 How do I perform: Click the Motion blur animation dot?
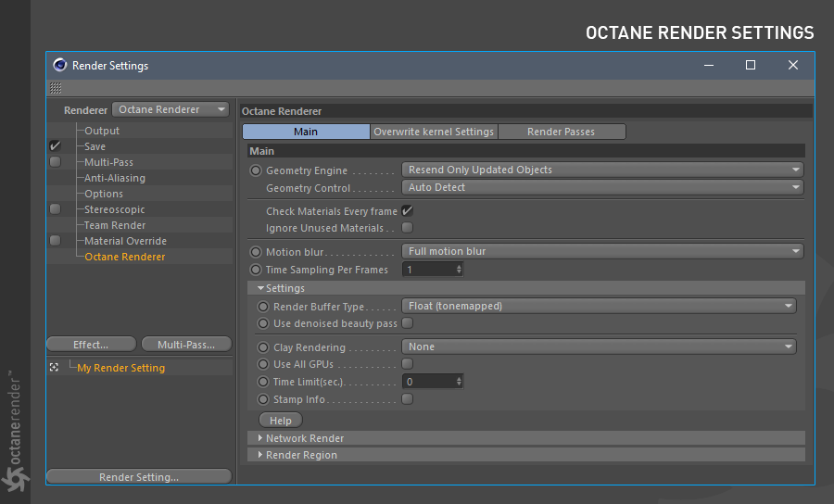(x=256, y=252)
